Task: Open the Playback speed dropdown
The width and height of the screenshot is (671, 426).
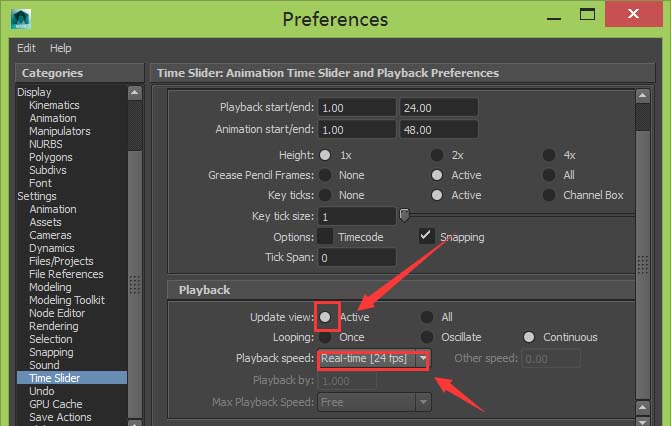Action: point(374,359)
